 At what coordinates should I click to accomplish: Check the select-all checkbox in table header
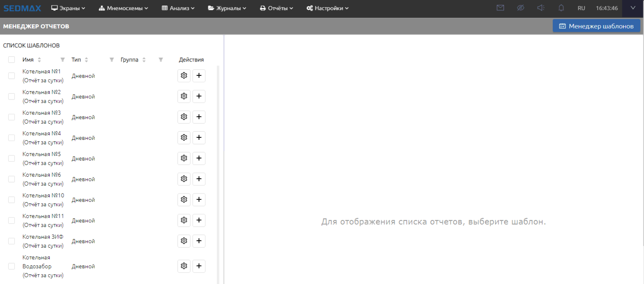pos(11,60)
